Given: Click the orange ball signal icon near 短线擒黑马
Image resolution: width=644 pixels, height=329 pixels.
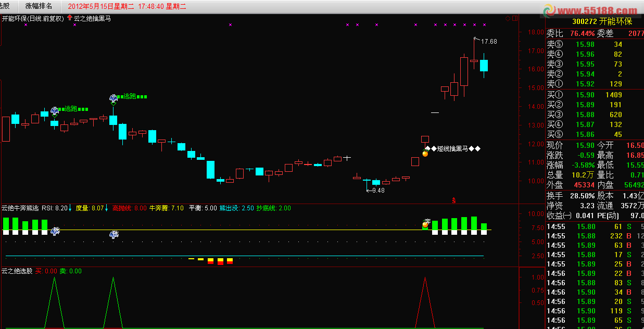Looking at the screenshot, I should [425, 153].
